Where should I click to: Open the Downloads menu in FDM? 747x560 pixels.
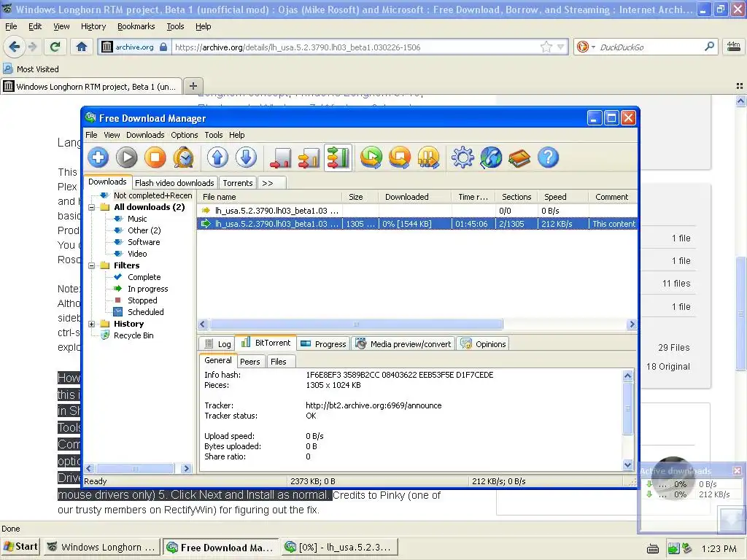(145, 135)
